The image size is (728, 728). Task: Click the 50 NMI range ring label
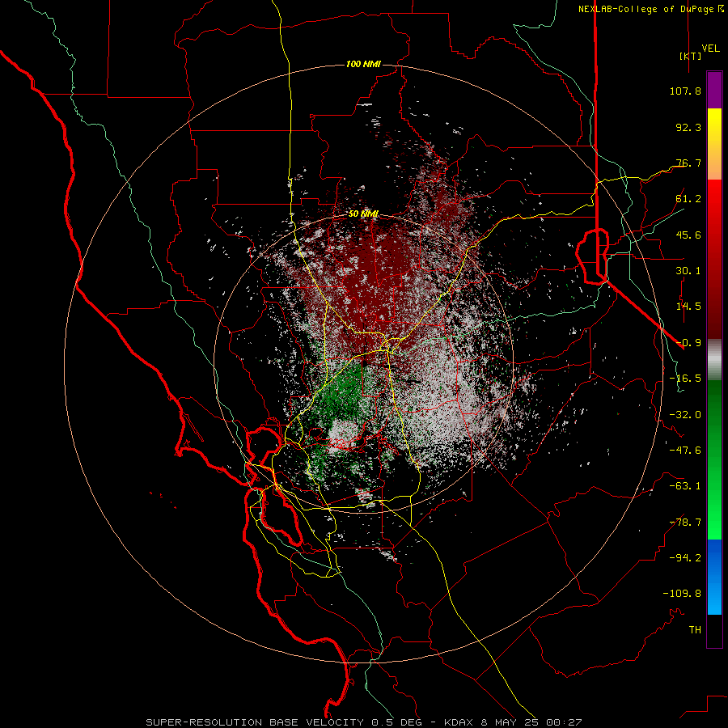(363, 214)
